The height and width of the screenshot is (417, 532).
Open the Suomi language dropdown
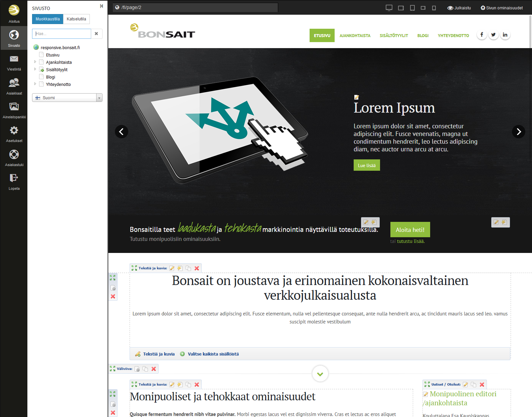click(67, 98)
